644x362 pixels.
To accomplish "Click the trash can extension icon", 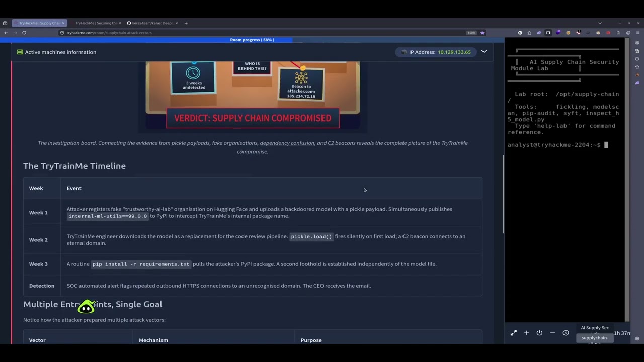I will click(618, 33).
